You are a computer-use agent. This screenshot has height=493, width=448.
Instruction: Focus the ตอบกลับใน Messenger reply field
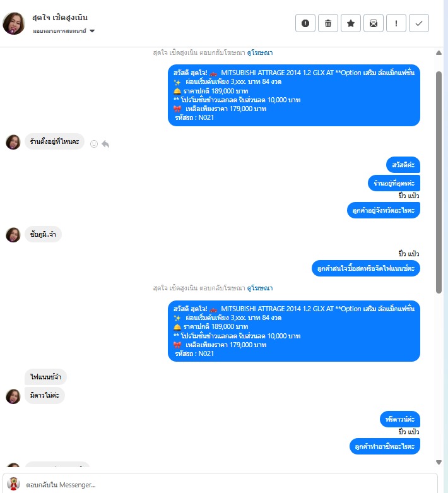tap(220, 485)
